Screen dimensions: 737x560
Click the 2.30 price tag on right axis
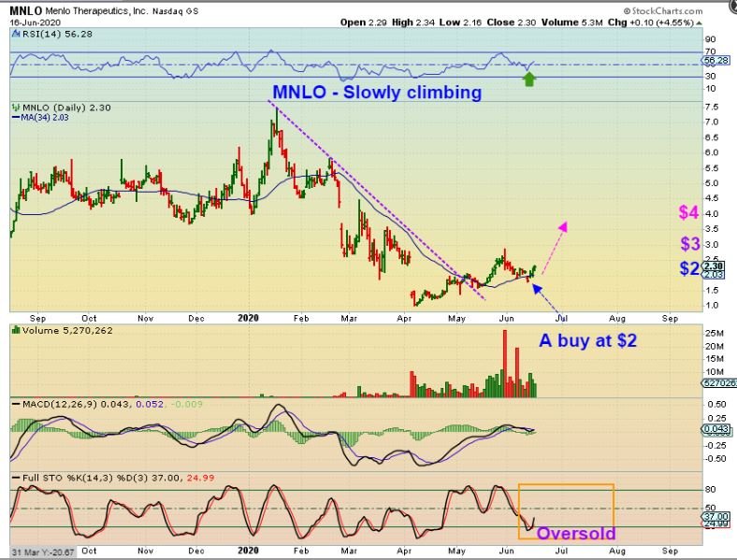click(x=714, y=266)
